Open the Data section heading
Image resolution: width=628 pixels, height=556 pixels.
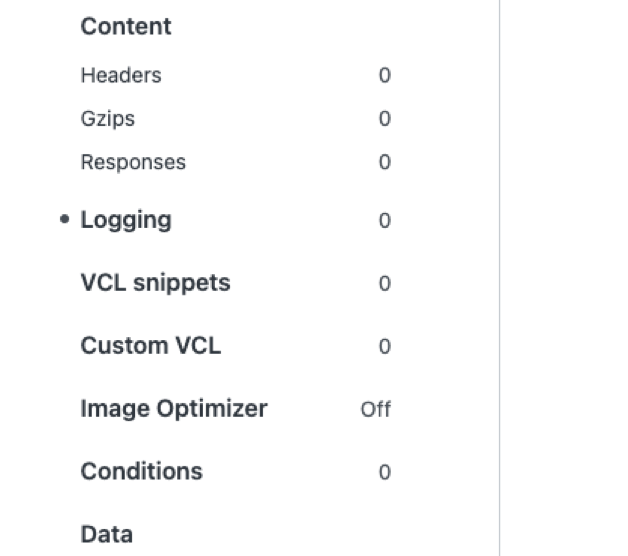coord(106,534)
